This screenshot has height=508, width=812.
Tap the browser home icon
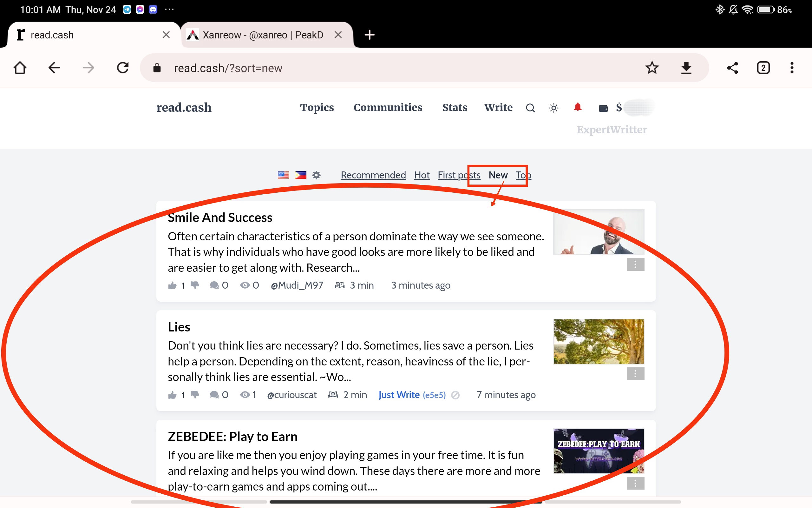[20, 68]
